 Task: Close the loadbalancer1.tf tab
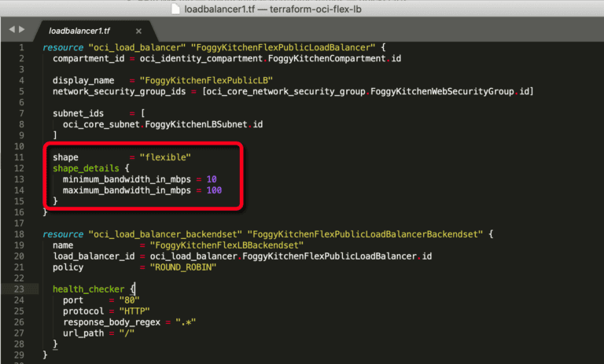[138, 31]
